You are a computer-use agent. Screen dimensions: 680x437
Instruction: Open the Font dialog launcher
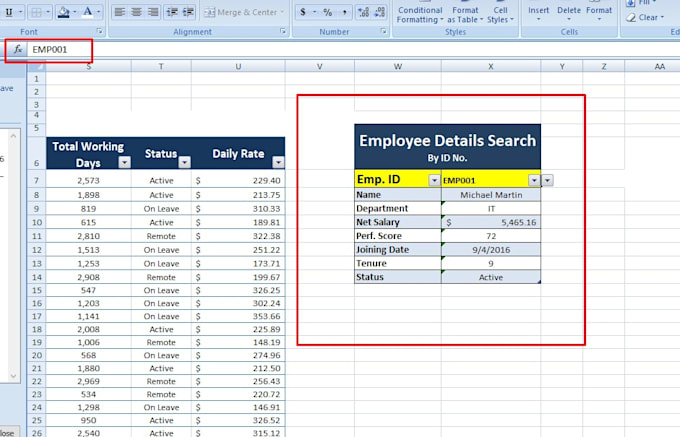tap(100, 31)
